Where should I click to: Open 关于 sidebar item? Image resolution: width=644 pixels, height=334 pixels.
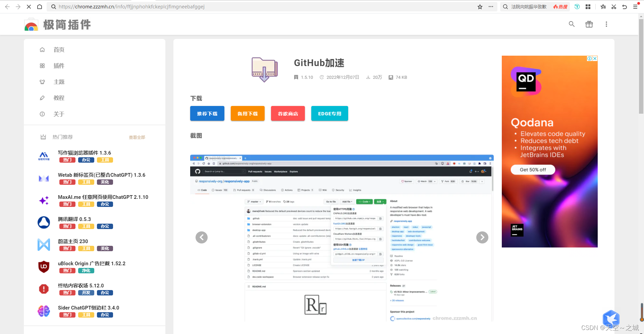(x=59, y=114)
